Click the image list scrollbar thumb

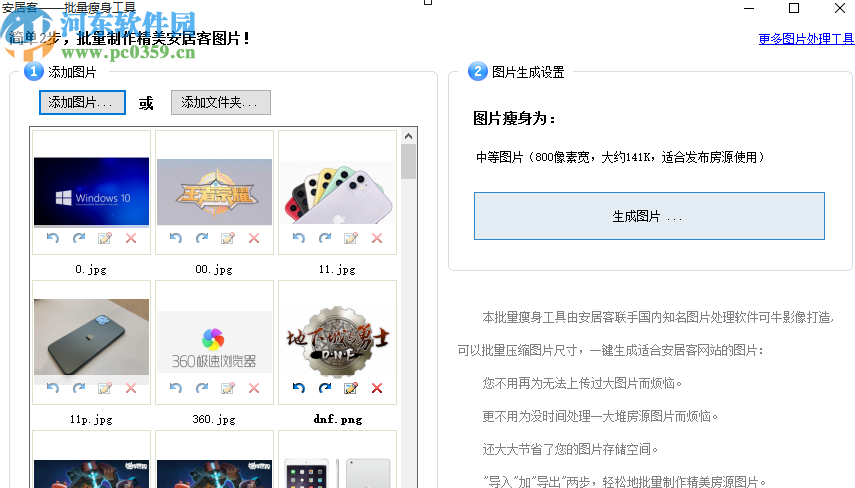click(x=408, y=162)
